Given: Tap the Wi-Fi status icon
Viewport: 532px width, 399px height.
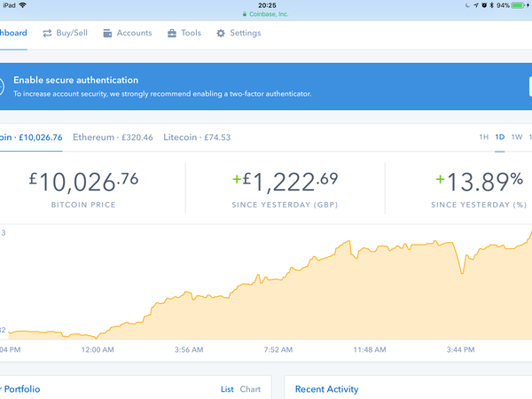Looking at the screenshot, I should (23, 5).
